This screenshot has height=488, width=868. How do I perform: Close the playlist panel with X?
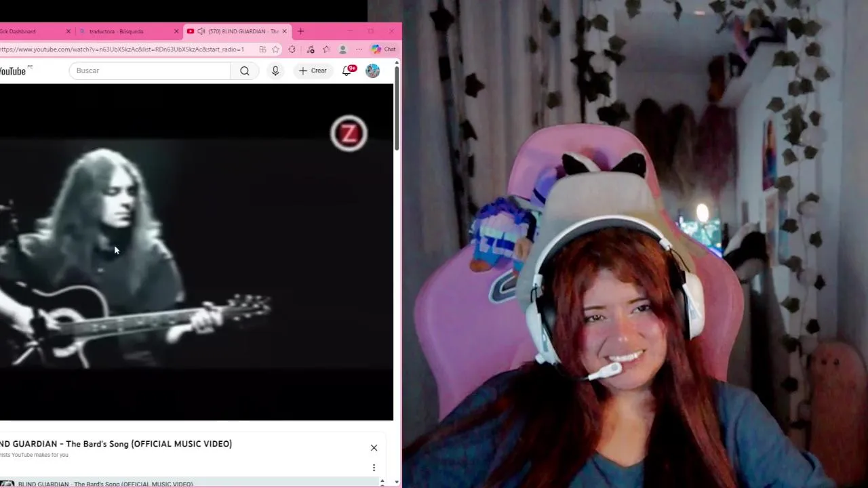point(374,447)
